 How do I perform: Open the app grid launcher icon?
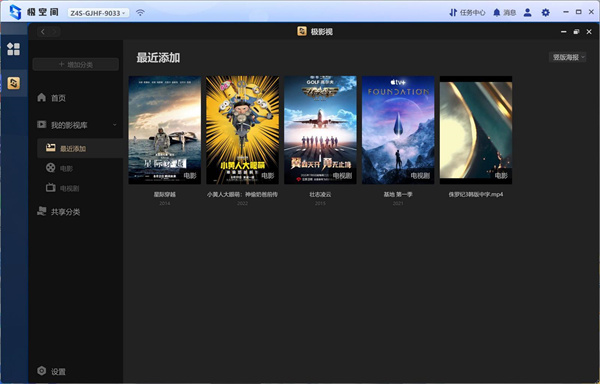click(13, 49)
